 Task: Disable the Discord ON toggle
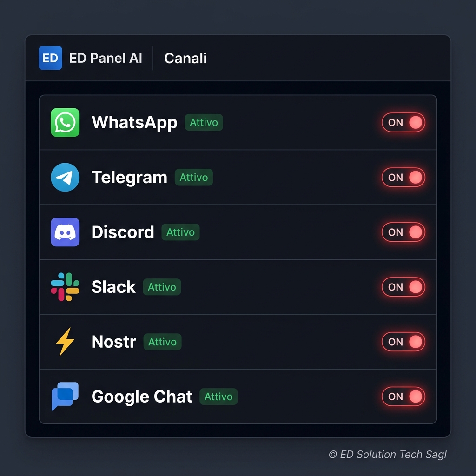[x=403, y=232]
